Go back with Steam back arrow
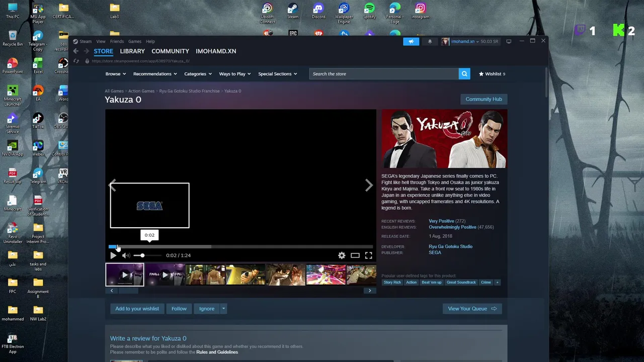Image resolution: width=644 pixels, height=362 pixels. [75, 51]
